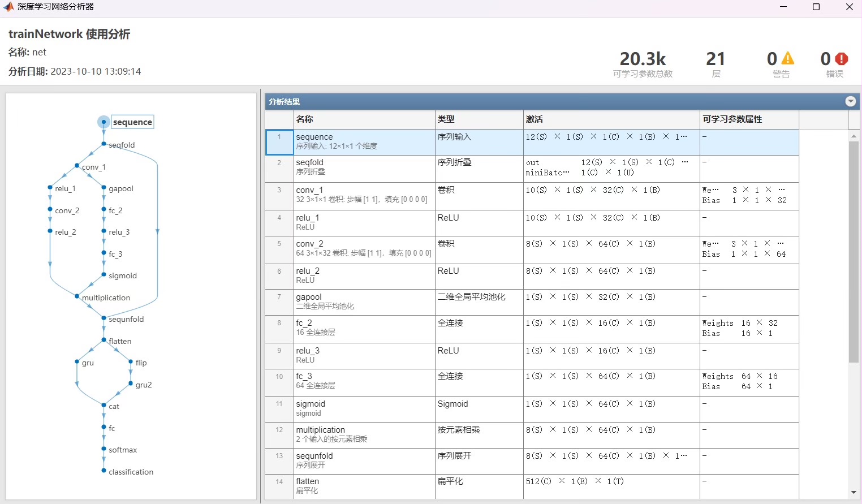The height and width of the screenshot is (504, 862).
Task: Click the 20.3k learnable parameters total
Action: coord(643,59)
